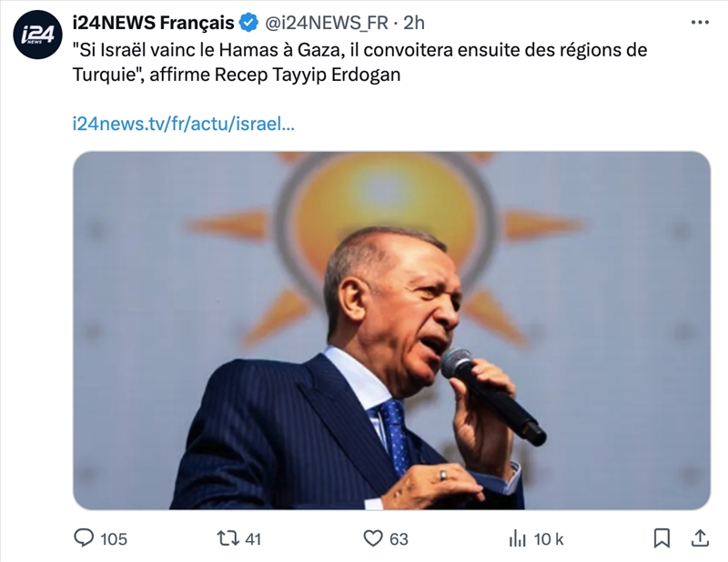Click the retweet arrows icon
The height and width of the screenshot is (562, 728).
coord(228,538)
